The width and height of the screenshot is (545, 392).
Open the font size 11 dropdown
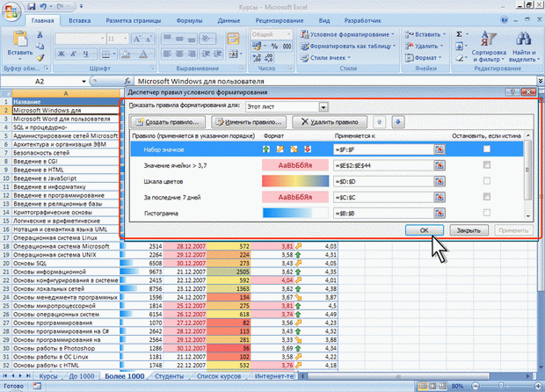(x=126, y=39)
